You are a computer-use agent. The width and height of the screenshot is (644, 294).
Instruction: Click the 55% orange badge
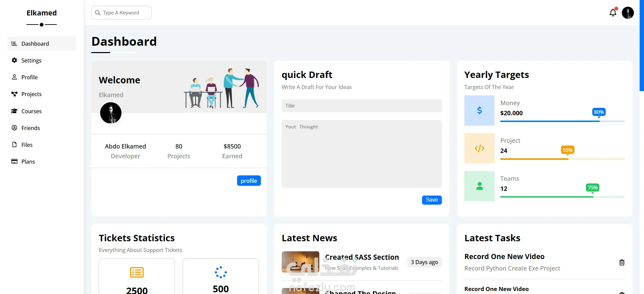[x=567, y=150]
